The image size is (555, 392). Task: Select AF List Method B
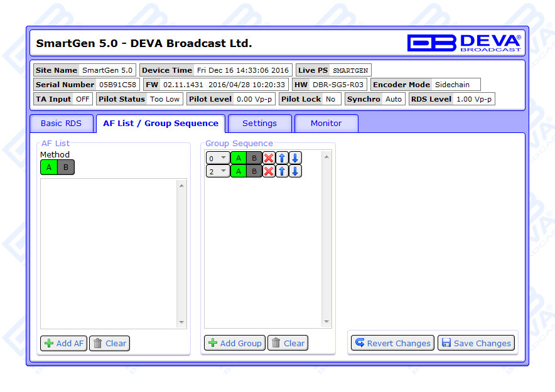[65, 167]
